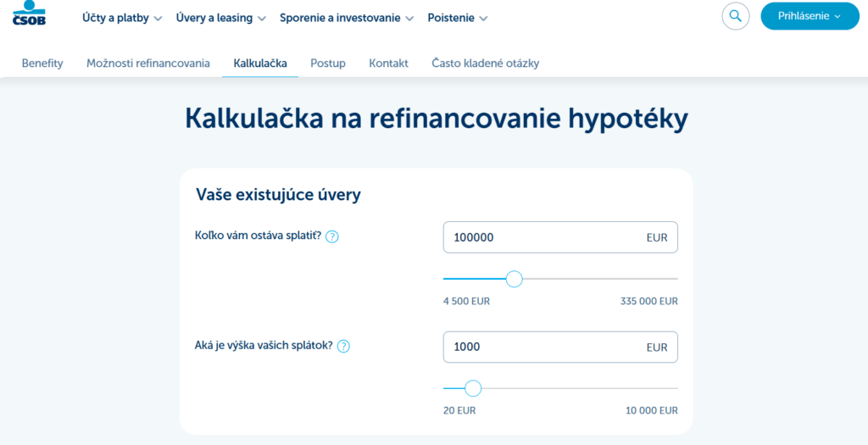Click the Prihlásenie login button
The image size is (868, 445).
click(810, 16)
